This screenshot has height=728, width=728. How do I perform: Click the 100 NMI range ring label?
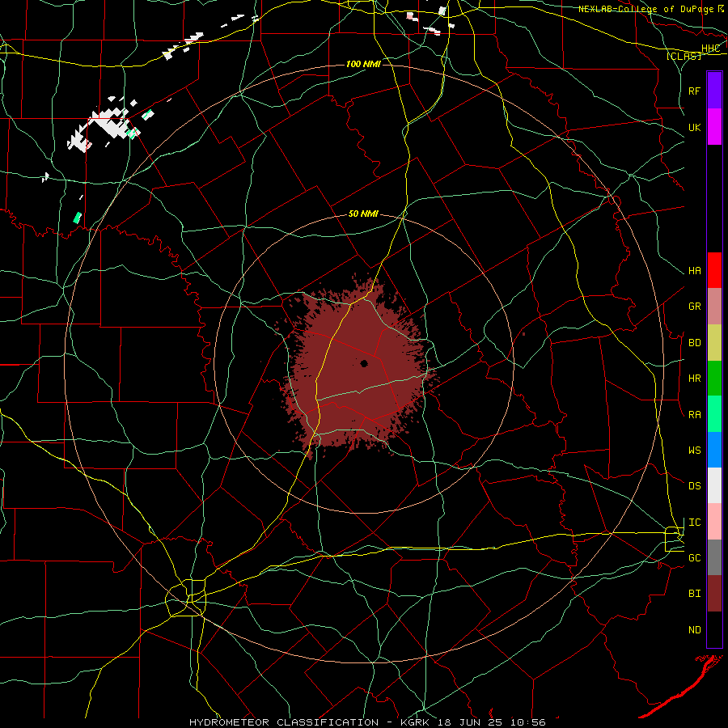(x=363, y=64)
